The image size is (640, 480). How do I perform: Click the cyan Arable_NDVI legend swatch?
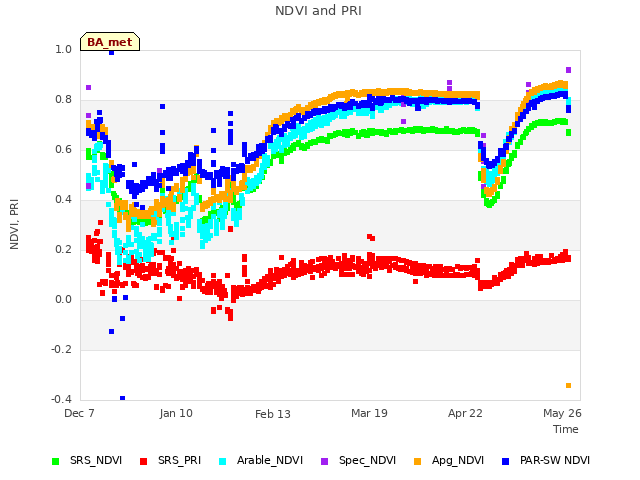click(222, 461)
